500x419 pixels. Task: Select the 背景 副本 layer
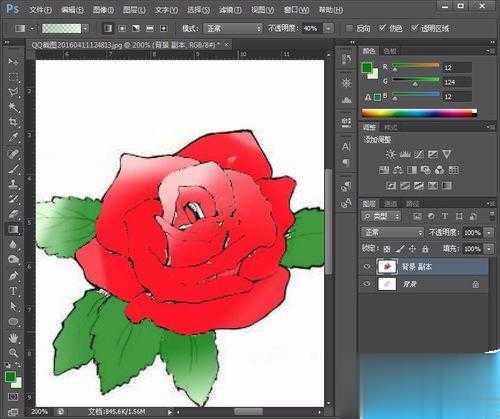tap(424, 267)
